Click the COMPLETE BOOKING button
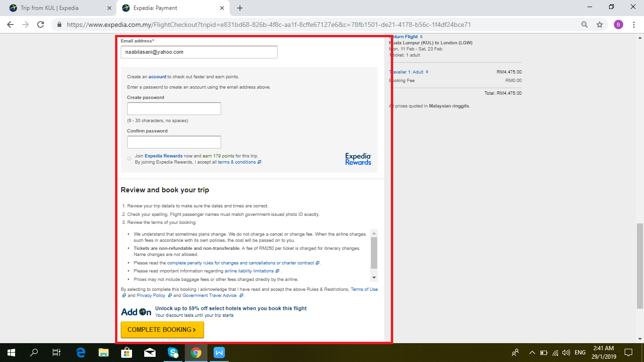The height and width of the screenshot is (362, 644). pos(162,330)
